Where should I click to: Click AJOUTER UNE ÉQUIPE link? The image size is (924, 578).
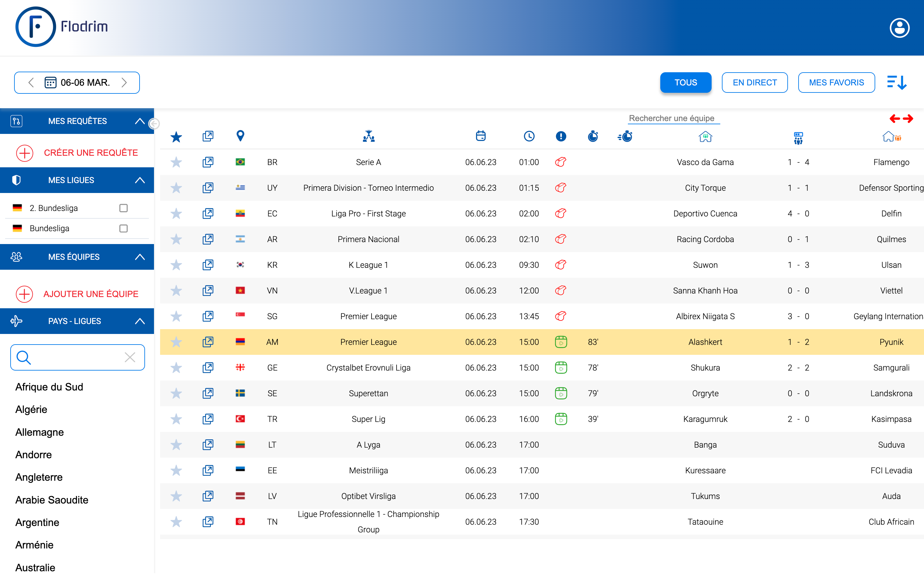pos(91,294)
